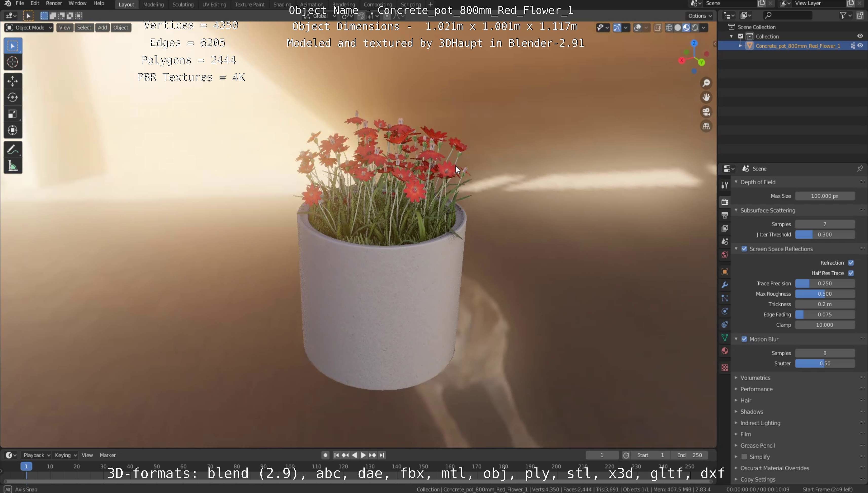Viewport: 868px width, 493px height.
Task: Switch perspective/orthographic grid icon
Action: click(706, 126)
